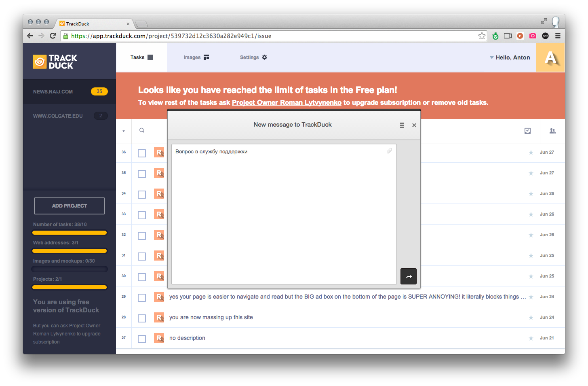Check the checkbox for task 31
This screenshot has height=386, width=588.
point(142,257)
